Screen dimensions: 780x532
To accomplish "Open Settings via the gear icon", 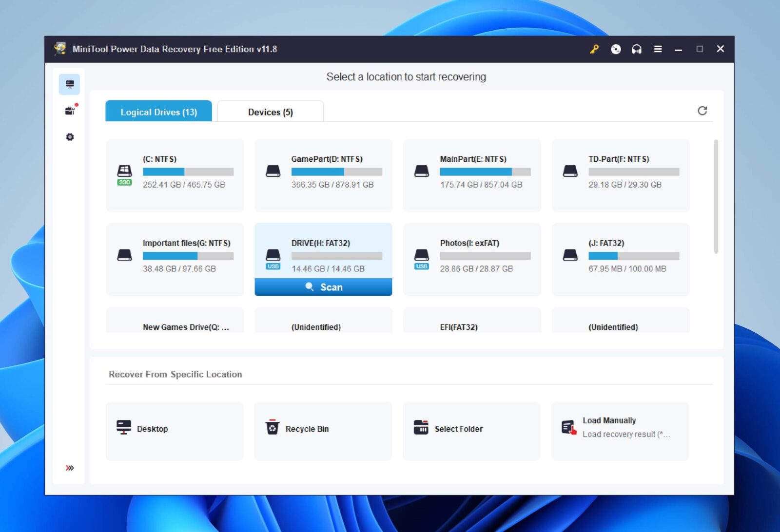I will [70, 137].
